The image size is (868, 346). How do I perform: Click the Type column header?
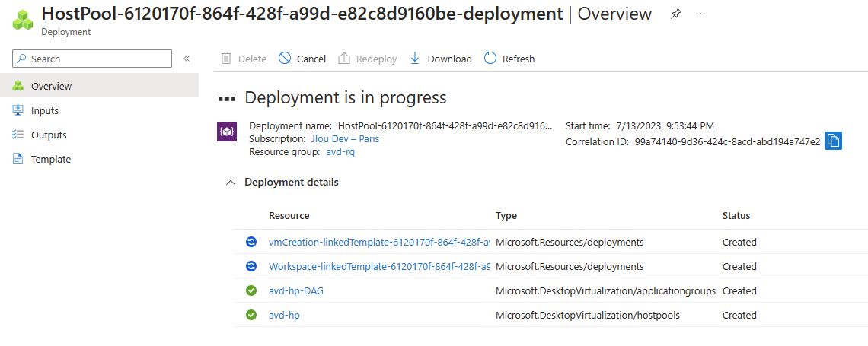click(x=506, y=215)
